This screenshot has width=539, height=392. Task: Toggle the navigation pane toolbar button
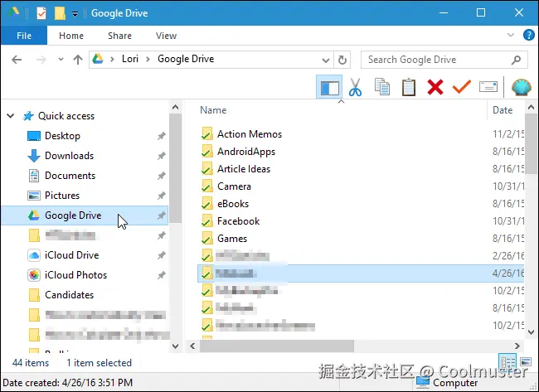click(329, 87)
